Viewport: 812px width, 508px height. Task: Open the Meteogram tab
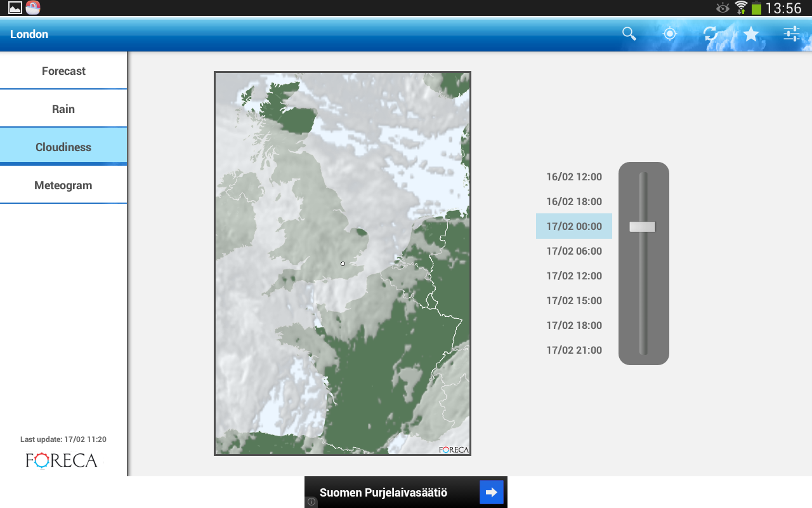click(63, 185)
